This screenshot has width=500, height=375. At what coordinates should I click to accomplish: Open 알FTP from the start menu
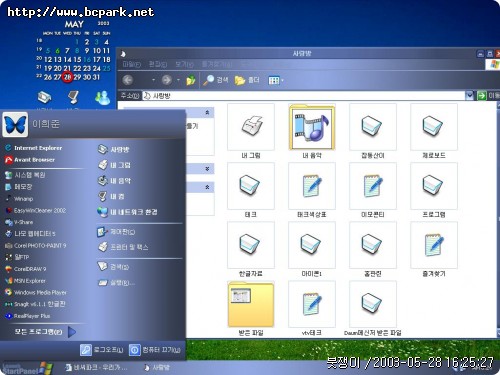pos(17,257)
